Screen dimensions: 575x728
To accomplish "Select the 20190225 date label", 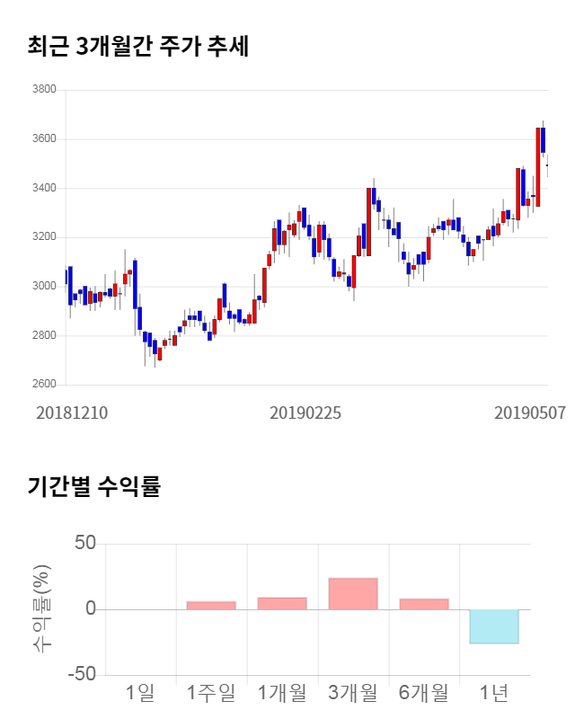I will (305, 413).
